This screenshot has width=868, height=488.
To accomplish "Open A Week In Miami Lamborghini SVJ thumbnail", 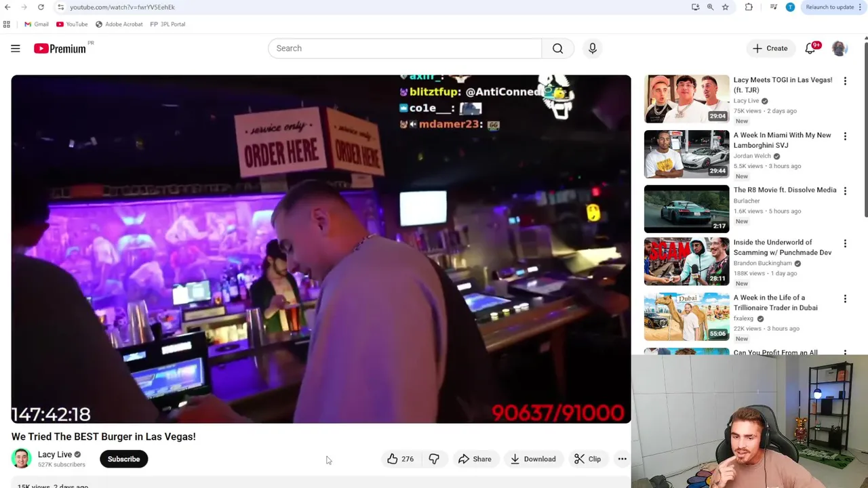I will coord(686,154).
